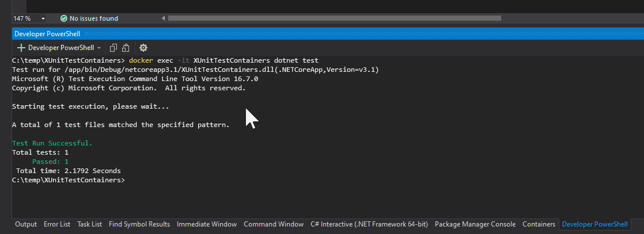Click the plus icon for new terminal
644x234 pixels.
tap(21, 48)
